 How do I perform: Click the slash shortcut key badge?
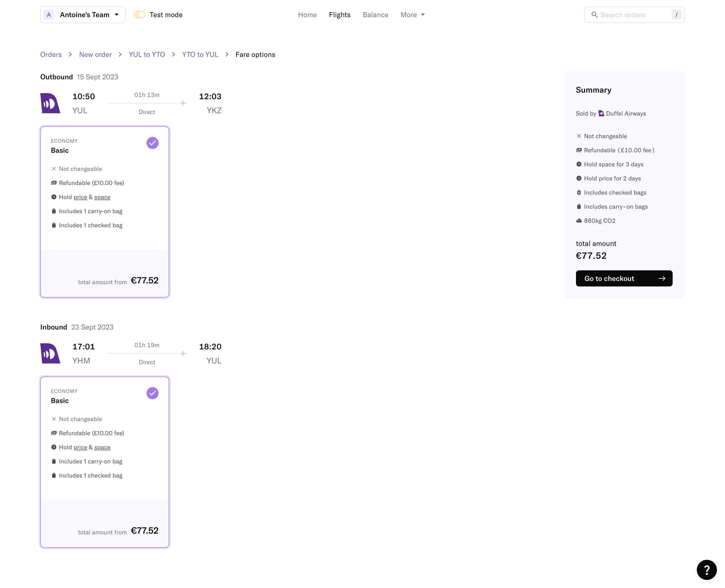click(x=676, y=15)
